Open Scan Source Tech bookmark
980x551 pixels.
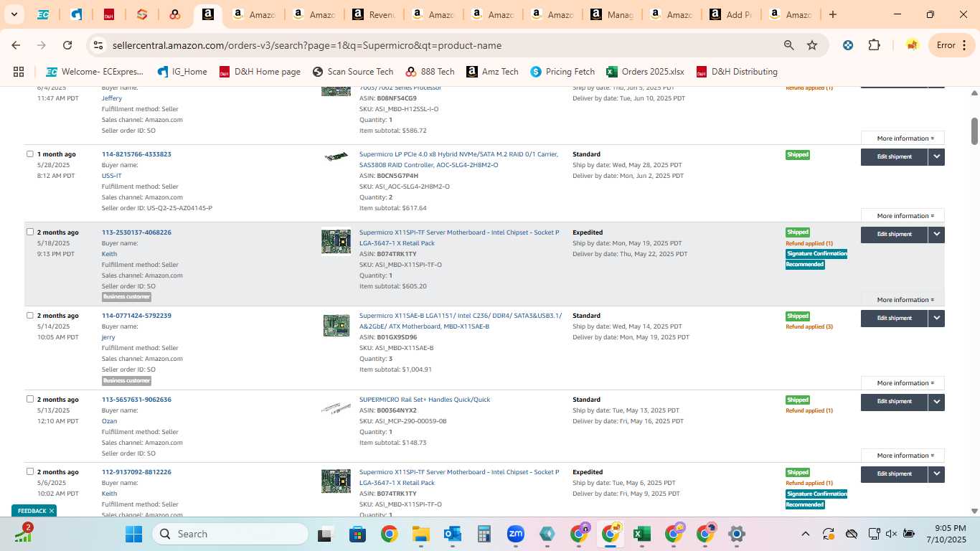coord(353,72)
